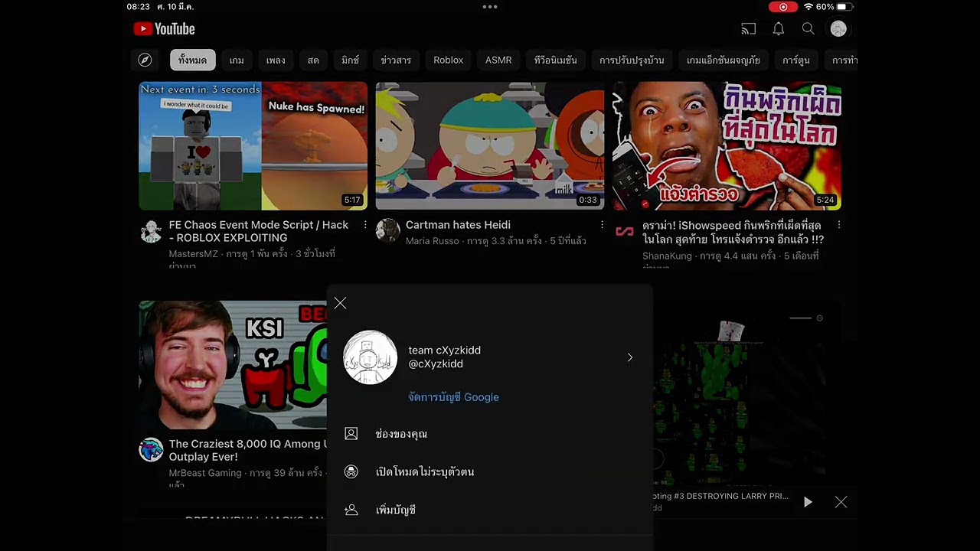Screen dimensions: 980x551
Task: Select the การ์ตูน filter chip
Action: (x=796, y=60)
